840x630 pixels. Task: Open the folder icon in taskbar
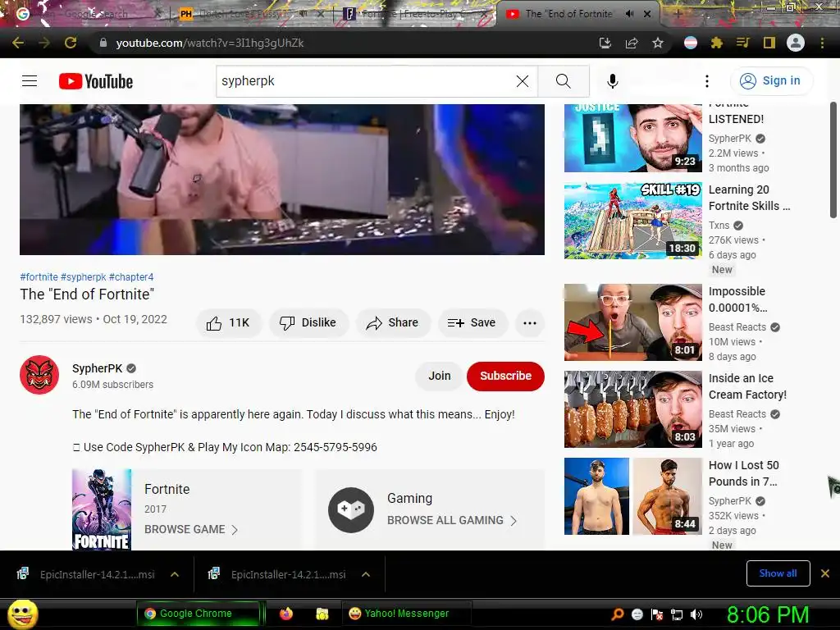pyautogui.click(x=322, y=614)
